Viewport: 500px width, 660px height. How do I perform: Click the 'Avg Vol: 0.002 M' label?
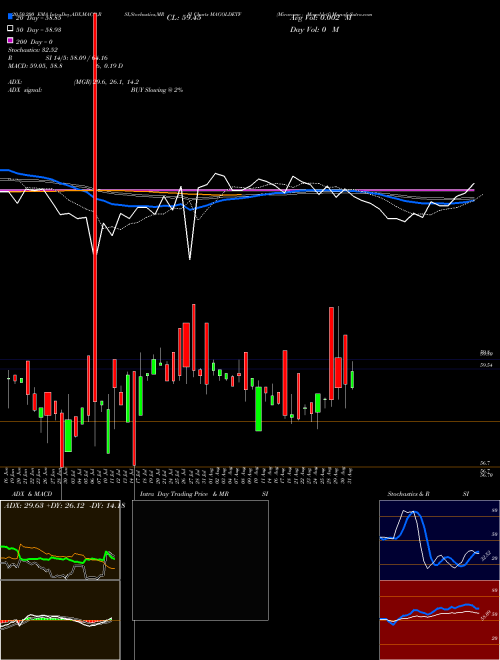click(321, 18)
